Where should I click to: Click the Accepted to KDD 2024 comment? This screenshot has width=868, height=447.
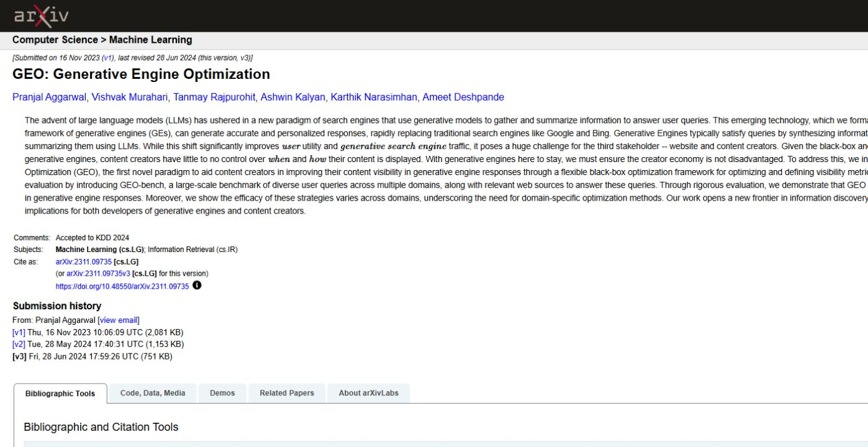coord(93,238)
